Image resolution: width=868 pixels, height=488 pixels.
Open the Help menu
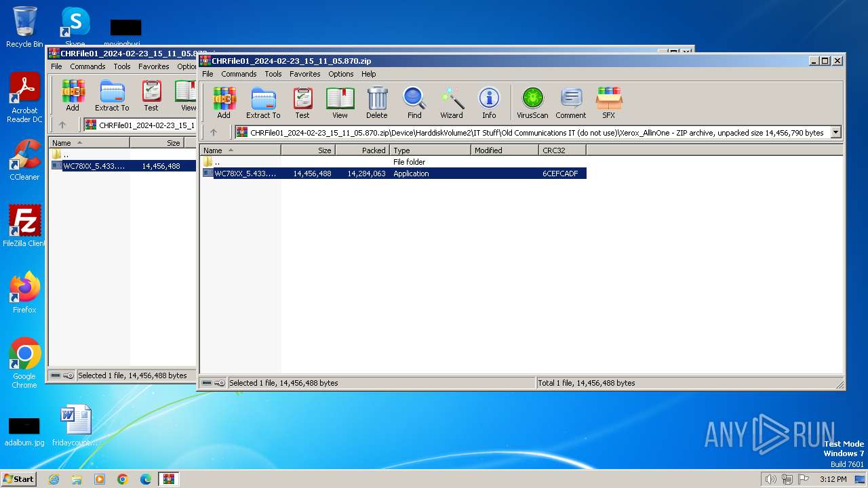[x=368, y=74]
